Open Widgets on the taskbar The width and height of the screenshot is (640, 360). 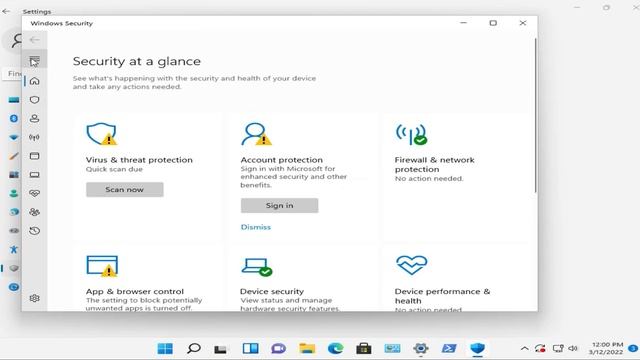(x=250, y=348)
